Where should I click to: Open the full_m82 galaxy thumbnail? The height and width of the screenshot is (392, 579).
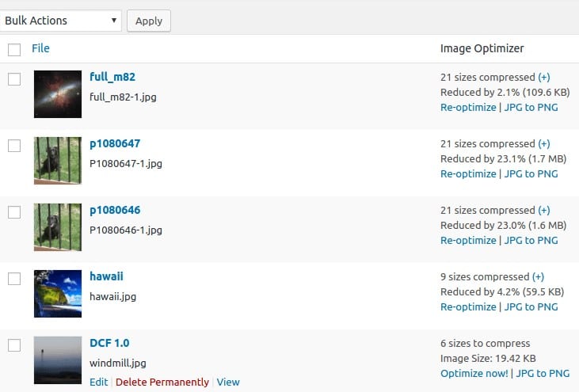pos(58,94)
